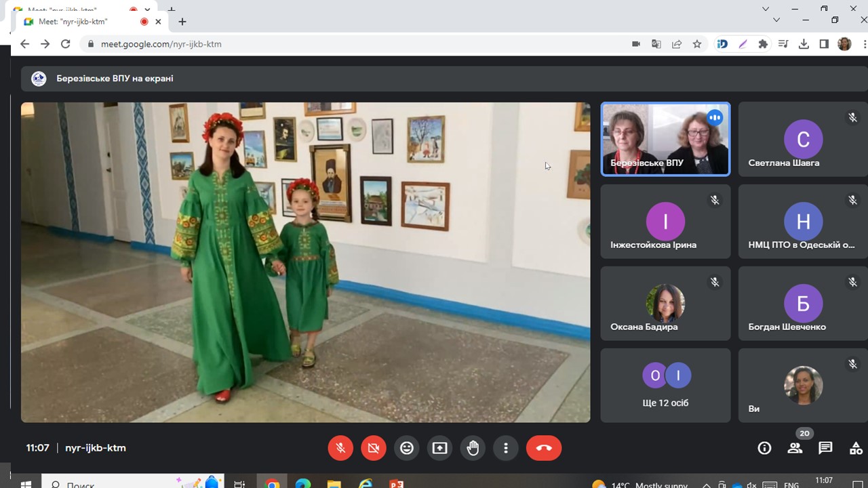Unmute the microphone in call controls
The image size is (868, 488).
click(x=340, y=448)
